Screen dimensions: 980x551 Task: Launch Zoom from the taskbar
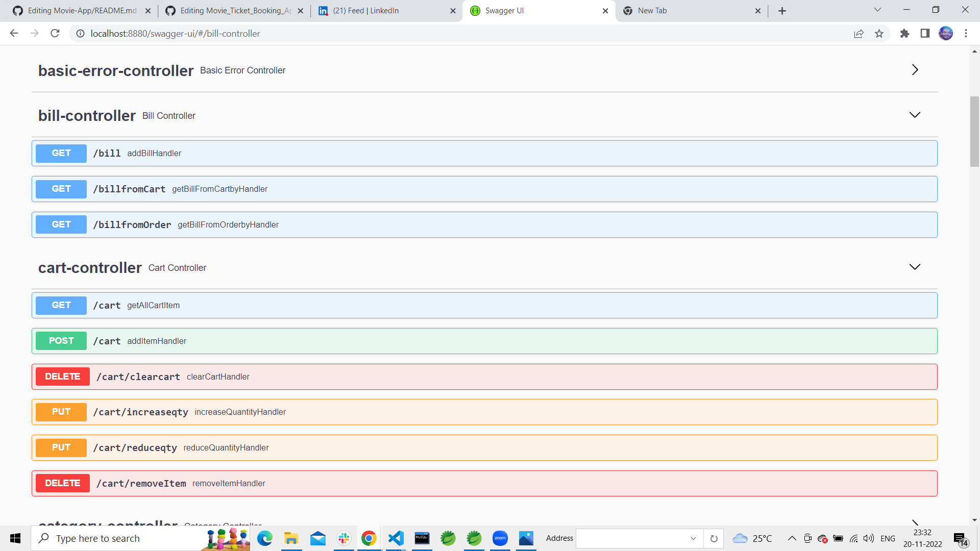tap(500, 538)
